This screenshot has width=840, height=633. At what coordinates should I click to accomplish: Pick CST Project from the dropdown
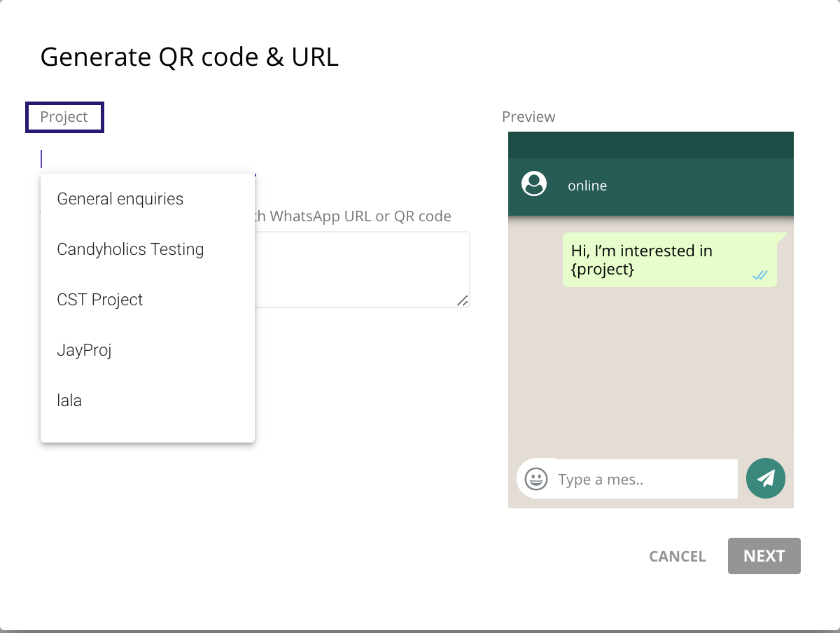[100, 300]
